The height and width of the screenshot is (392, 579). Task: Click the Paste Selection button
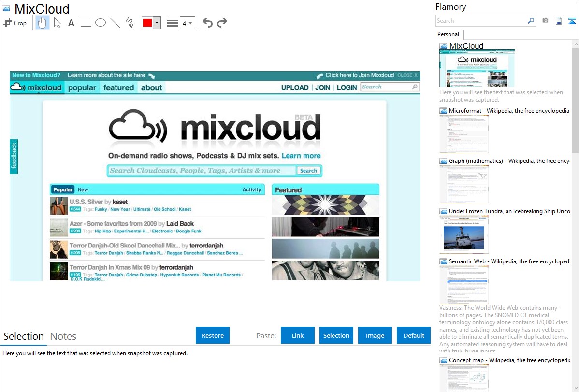(x=336, y=335)
